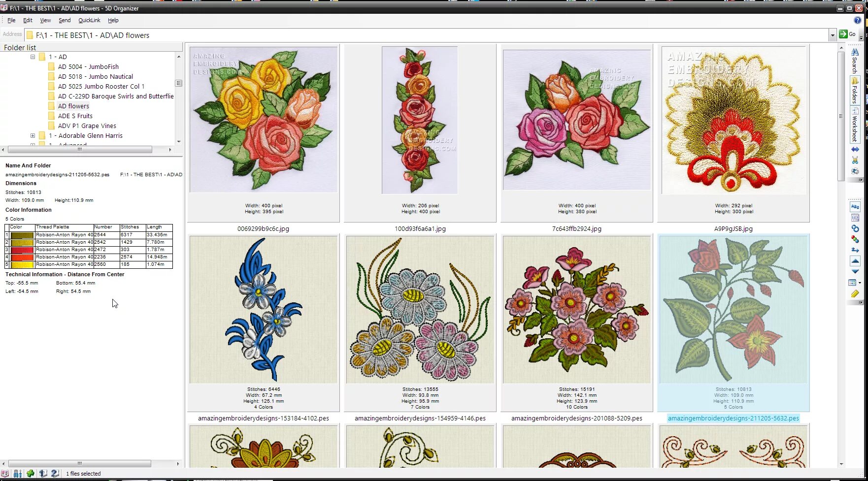Click the blue double-arrow icon under Worksheet
The height and width of the screenshot is (481, 868).
855,149
